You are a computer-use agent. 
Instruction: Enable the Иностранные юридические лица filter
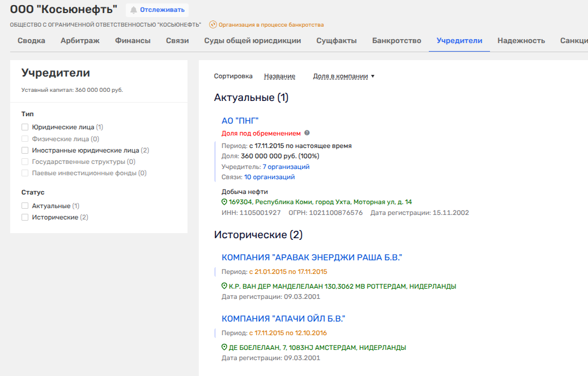(x=25, y=150)
